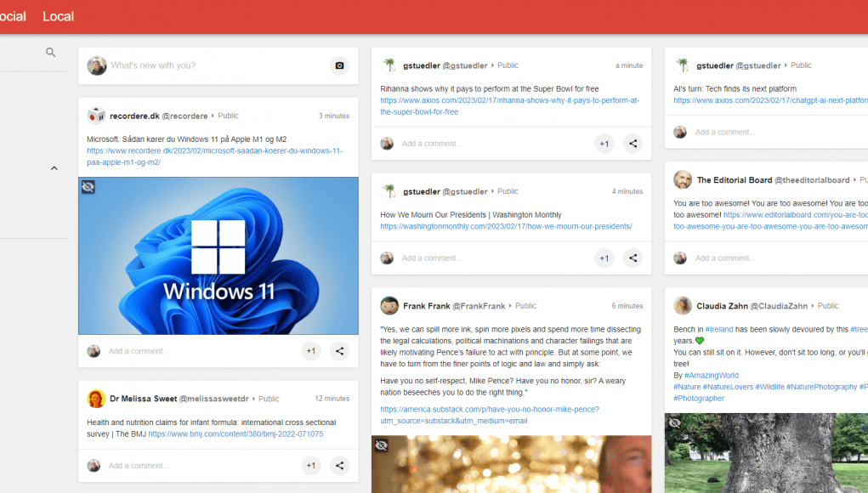
Task: Click the #AmazingWorld hashtag
Action: pos(712,375)
